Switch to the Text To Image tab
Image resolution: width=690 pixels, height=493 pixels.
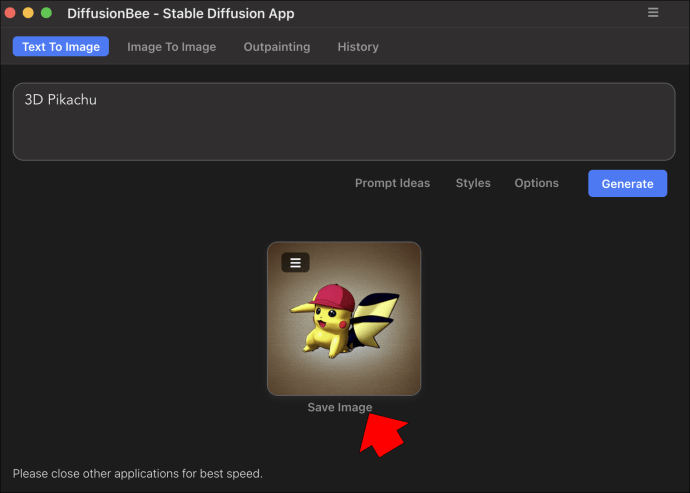pyautogui.click(x=61, y=47)
